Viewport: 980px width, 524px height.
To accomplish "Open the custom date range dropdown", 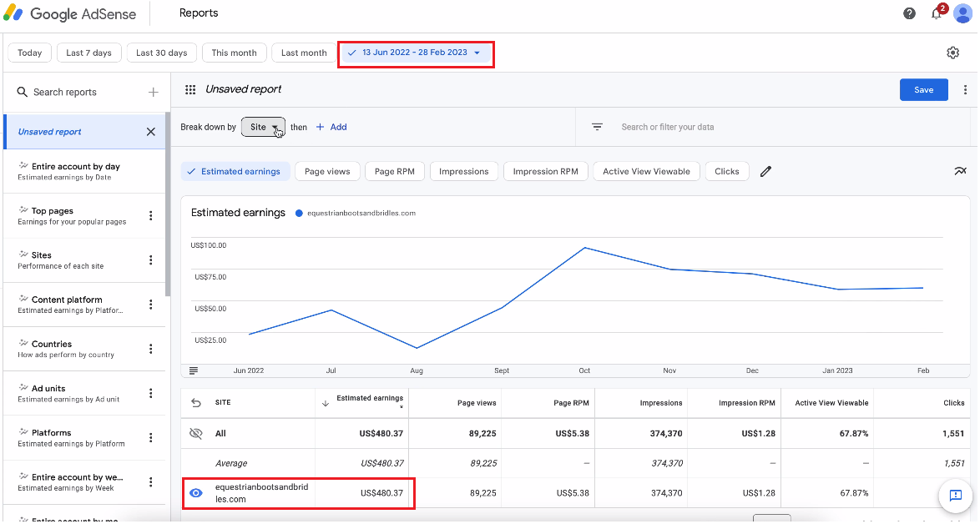I will [x=416, y=53].
